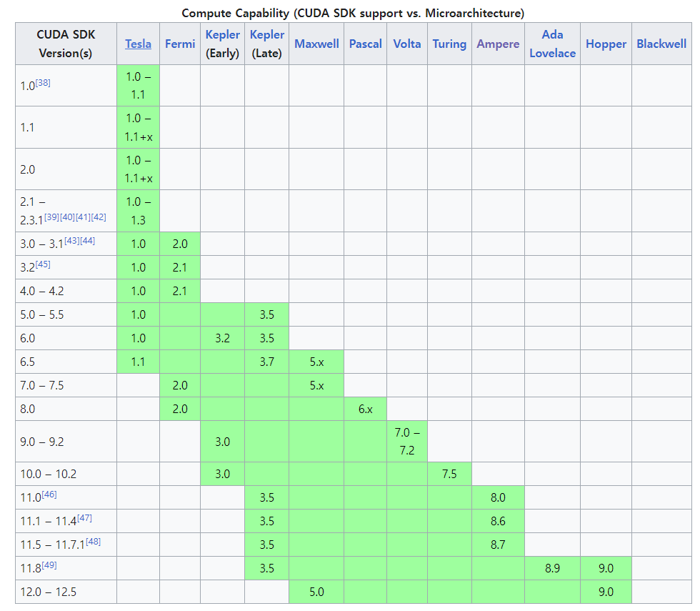
Task: Open the Fermi column header link
Action: click(x=180, y=44)
